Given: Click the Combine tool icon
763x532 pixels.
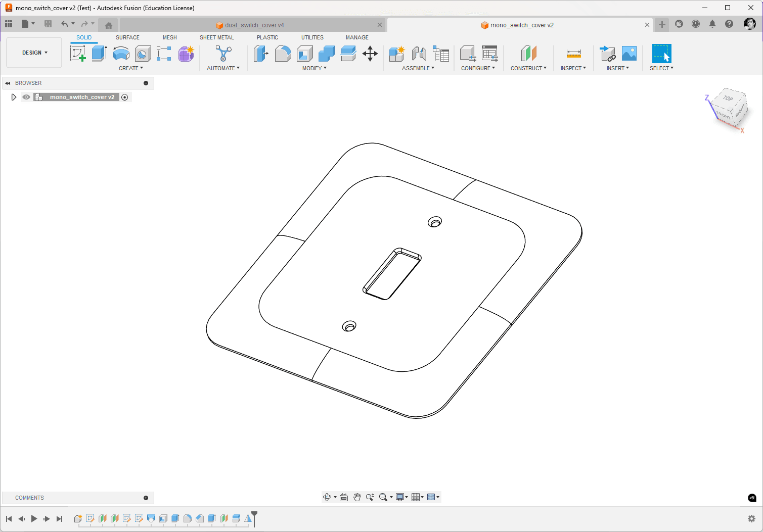Looking at the screenshot, I should point(327,54).
